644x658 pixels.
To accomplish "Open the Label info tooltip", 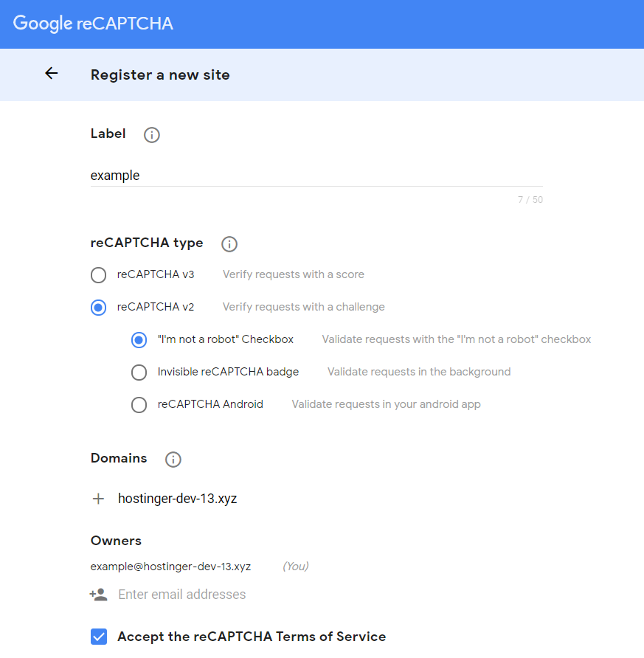I will pos(151,135).
